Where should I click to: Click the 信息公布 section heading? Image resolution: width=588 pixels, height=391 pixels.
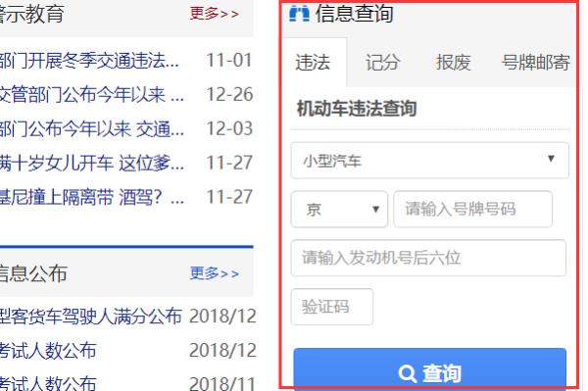tap(33, 273)
